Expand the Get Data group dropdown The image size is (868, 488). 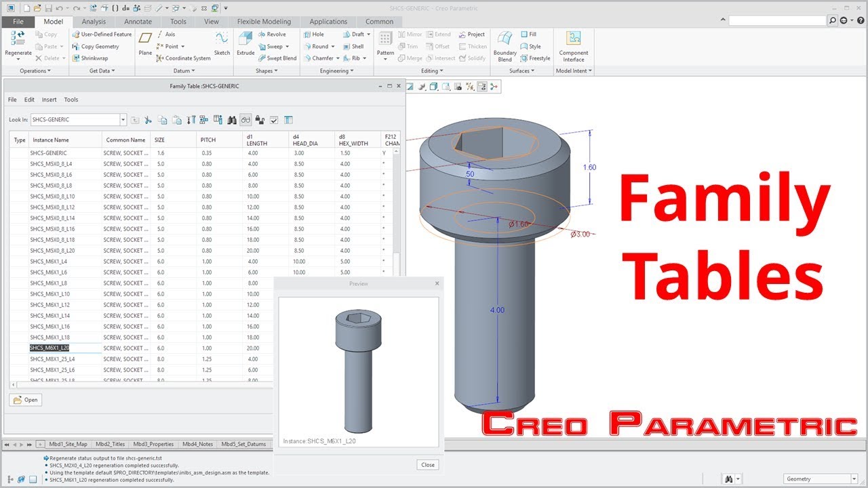[102, 70]
